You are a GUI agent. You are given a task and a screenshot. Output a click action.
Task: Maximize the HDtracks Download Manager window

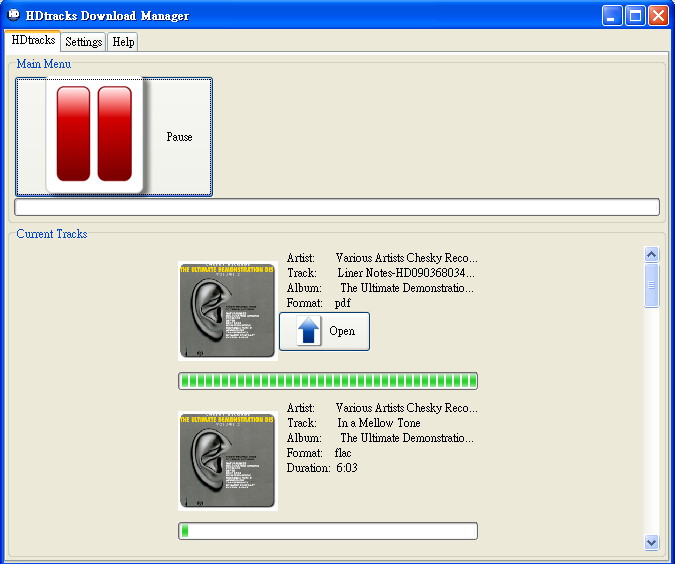point(635,16)
